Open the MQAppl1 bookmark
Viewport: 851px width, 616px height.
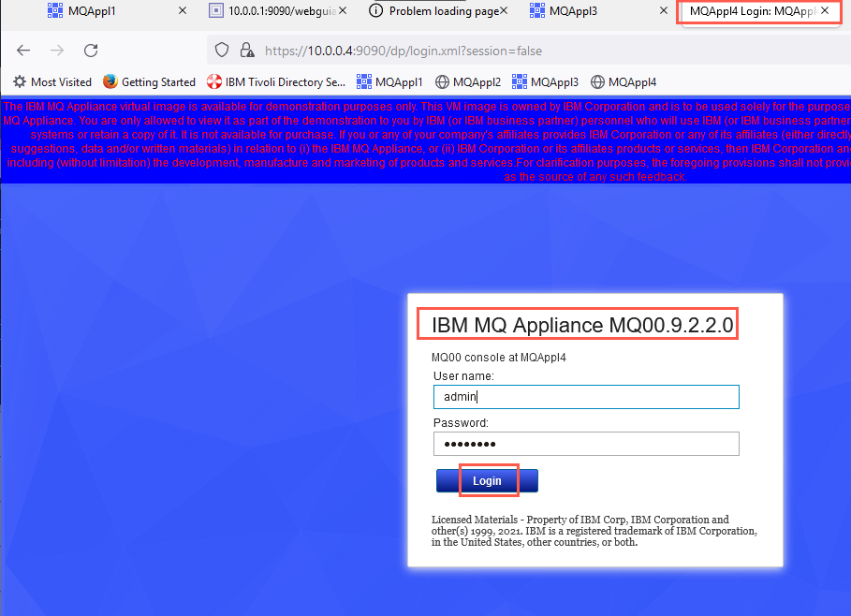(389, 82)
